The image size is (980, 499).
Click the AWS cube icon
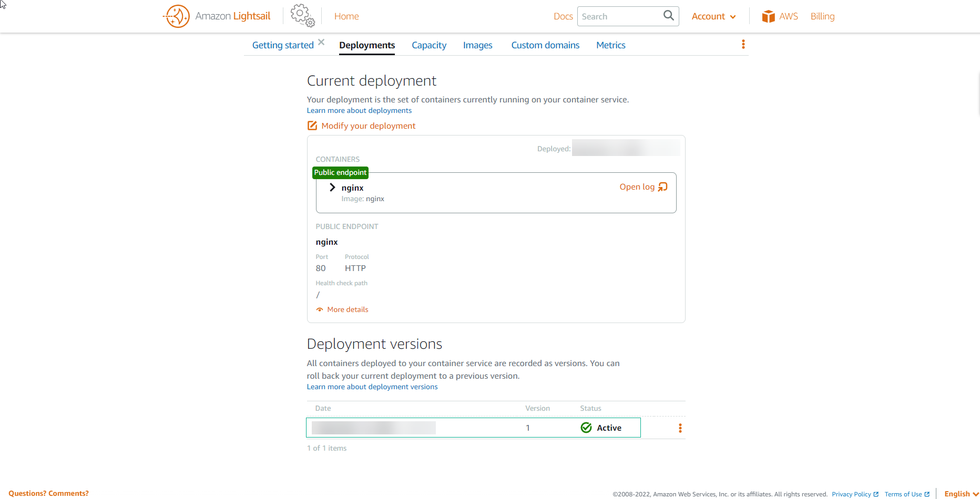768,16
